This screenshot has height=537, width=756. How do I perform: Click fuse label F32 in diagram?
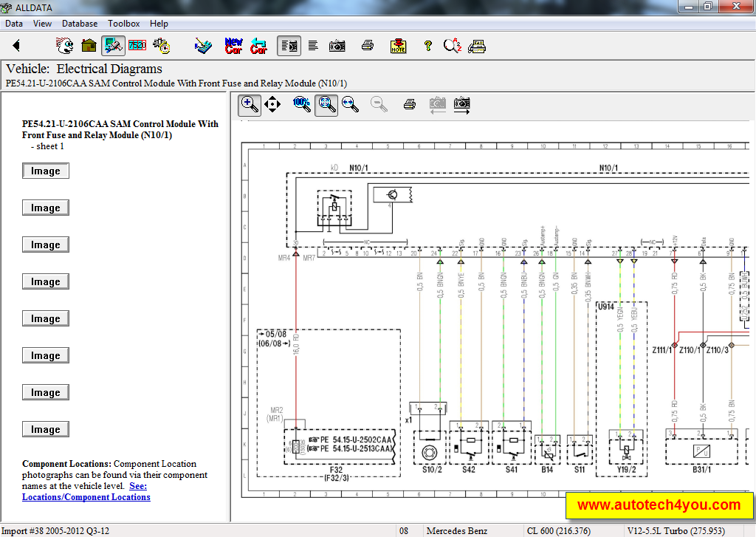pos(336,470)
